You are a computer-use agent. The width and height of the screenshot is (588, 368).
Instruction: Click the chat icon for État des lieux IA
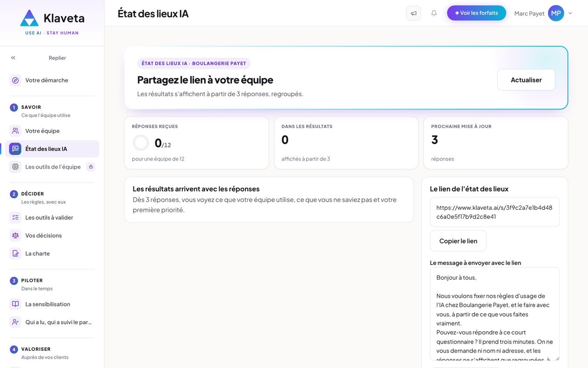(15, 149)
